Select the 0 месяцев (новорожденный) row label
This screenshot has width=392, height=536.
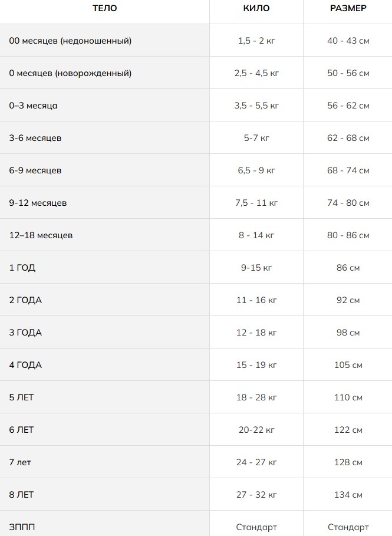point(70,73)
